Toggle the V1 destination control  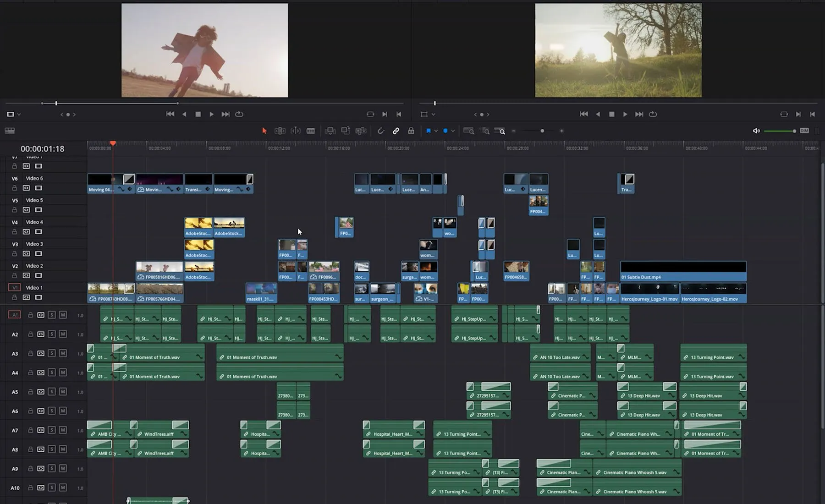coord(14,288)
